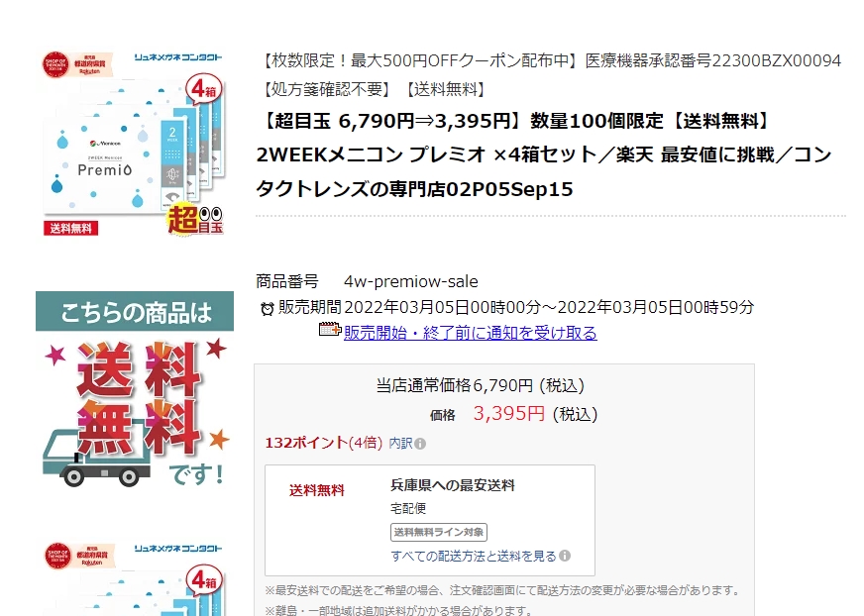The height and width of the screenshot is (616, 864).
Task: Click the note about 離島・一部地域は追加送料
Action: point(399,610)
